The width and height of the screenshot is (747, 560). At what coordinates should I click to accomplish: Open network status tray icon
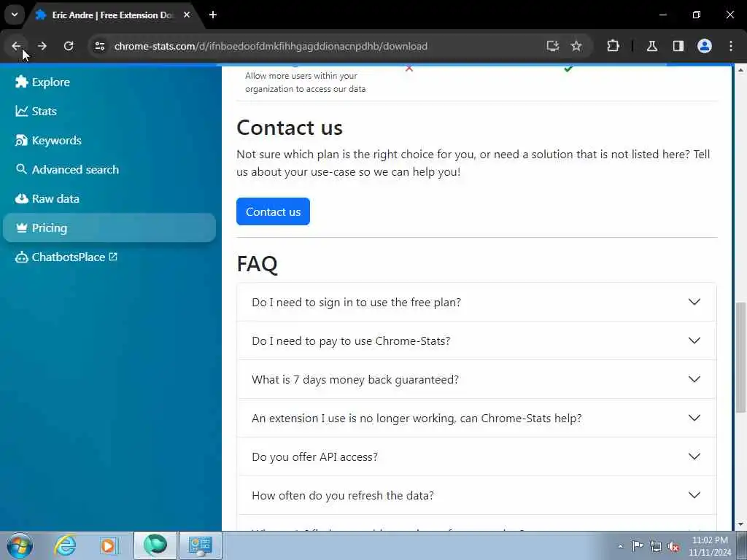(x=656, y=546)
